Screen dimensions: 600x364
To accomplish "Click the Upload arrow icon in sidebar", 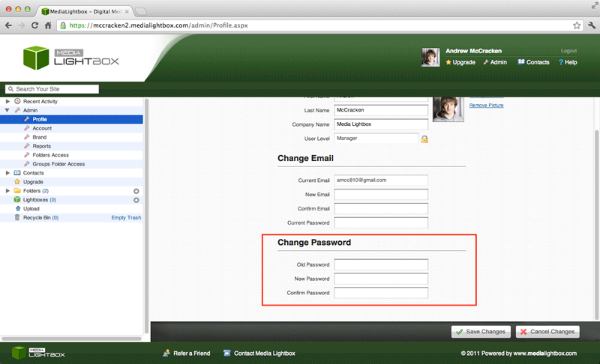I will pos(17,209).
